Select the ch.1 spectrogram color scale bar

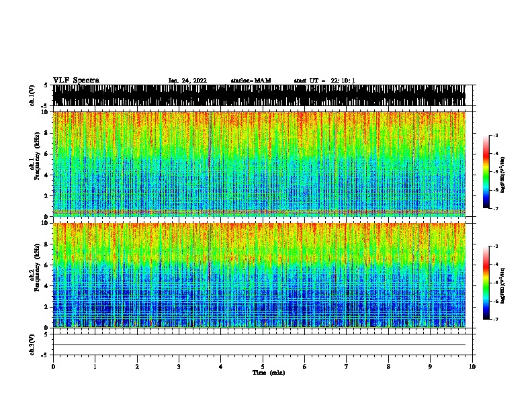tap(486, 172)
